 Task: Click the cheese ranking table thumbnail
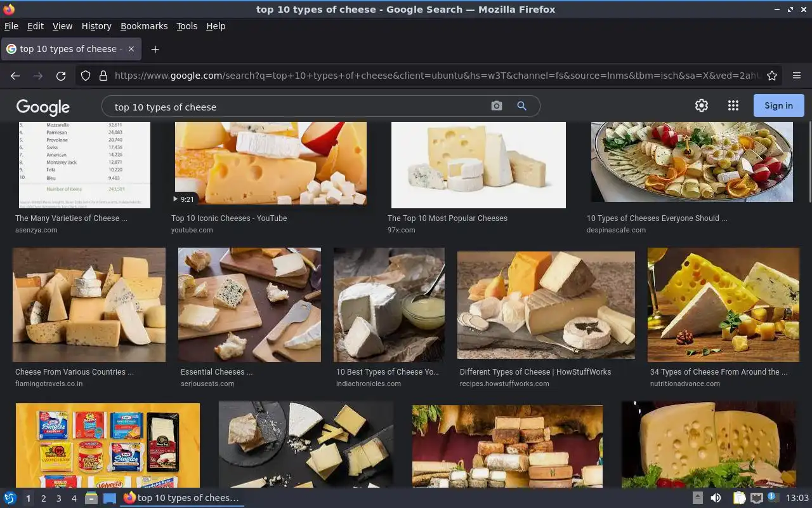pos(84,164)
